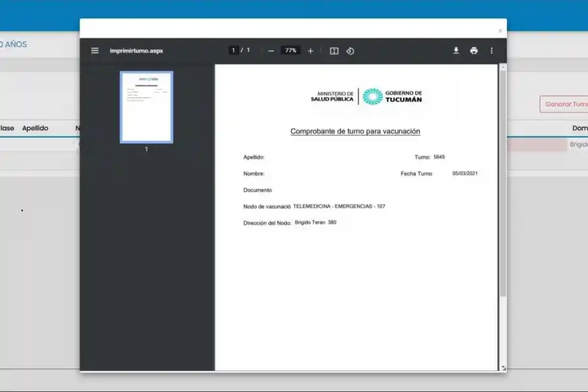588x392 pixels.
Task: Select page 1 thumbnail in the sidebar
Action: tap(146, 107)
